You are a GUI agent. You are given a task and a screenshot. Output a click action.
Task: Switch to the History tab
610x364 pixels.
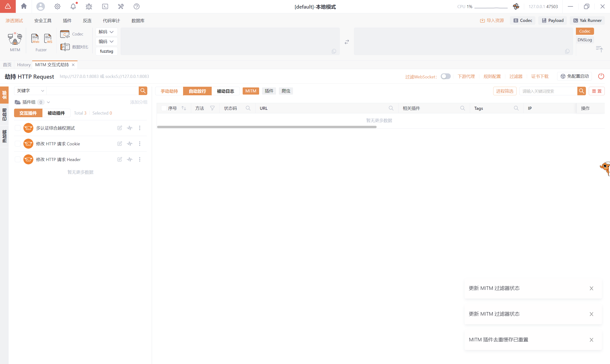pos(24,65)
